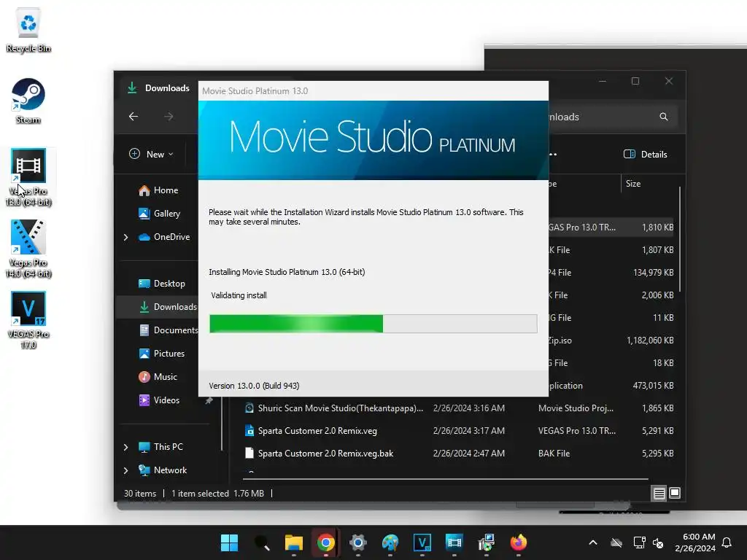Click the network status tray icon
Viewport: 747px width, 560px height.
[639, 542]
